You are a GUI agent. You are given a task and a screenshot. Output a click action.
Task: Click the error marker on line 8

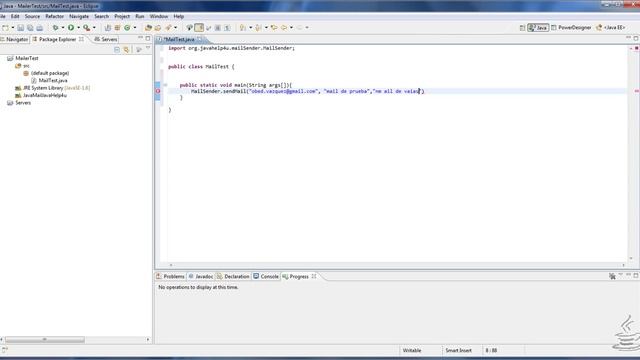pos(158,91)
